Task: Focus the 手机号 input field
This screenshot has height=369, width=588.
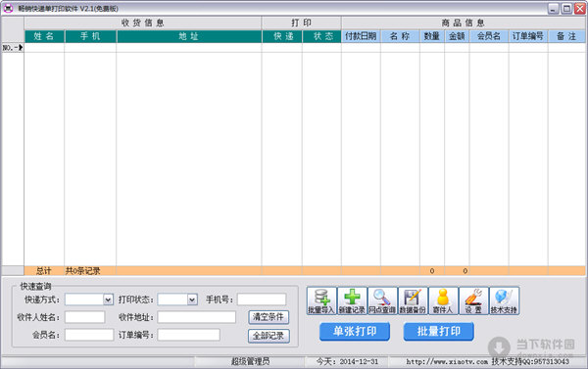Action: (x=262, y=300)
